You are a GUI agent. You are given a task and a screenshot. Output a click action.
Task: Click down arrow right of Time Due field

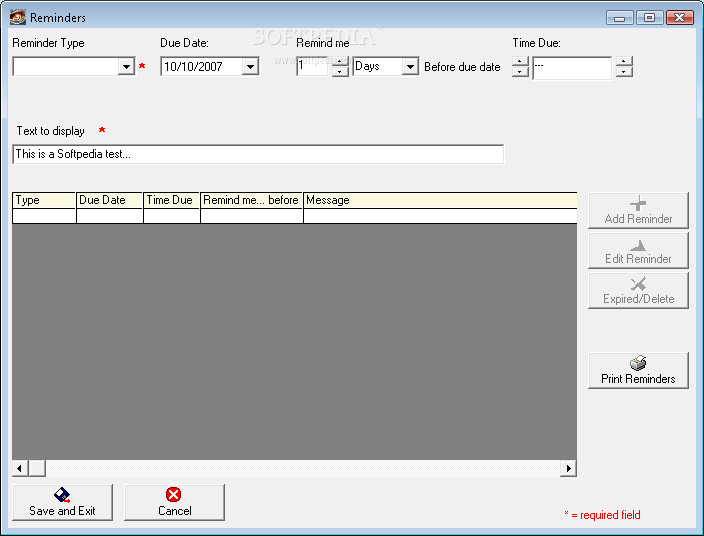pos(624,72)
